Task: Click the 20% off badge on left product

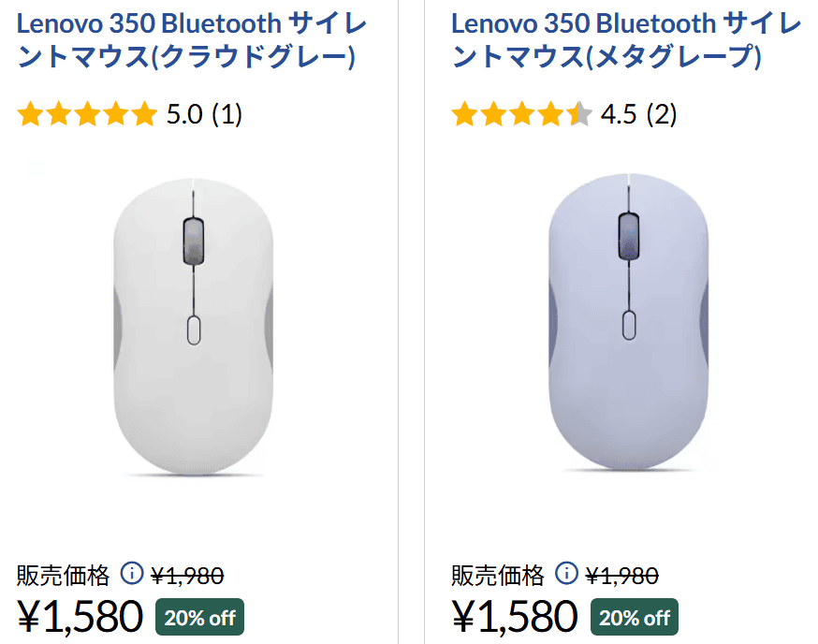Action: click(x=199, y=617)
